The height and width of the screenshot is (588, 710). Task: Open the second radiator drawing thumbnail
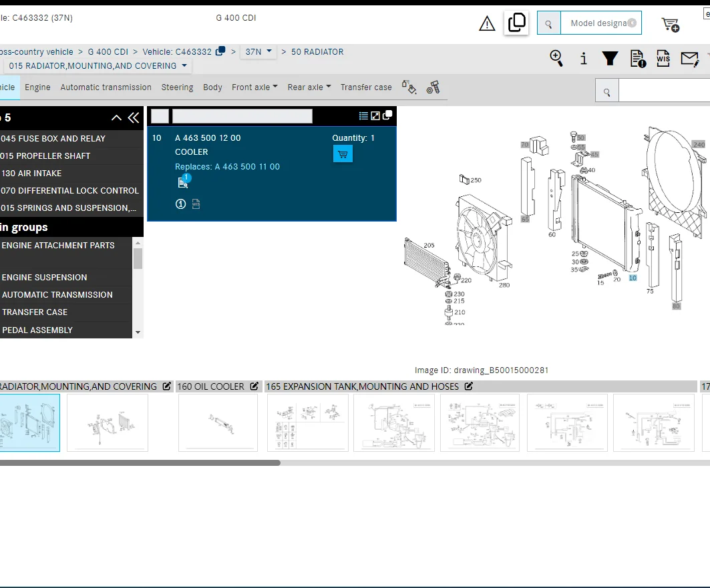click(x=108, y=423)
